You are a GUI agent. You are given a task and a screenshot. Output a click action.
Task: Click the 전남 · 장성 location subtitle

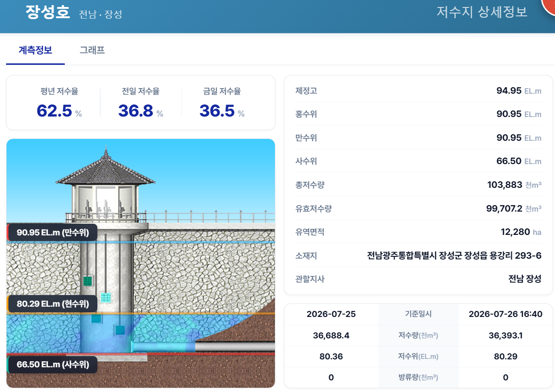pyautogui.click(x=101, y=14)
